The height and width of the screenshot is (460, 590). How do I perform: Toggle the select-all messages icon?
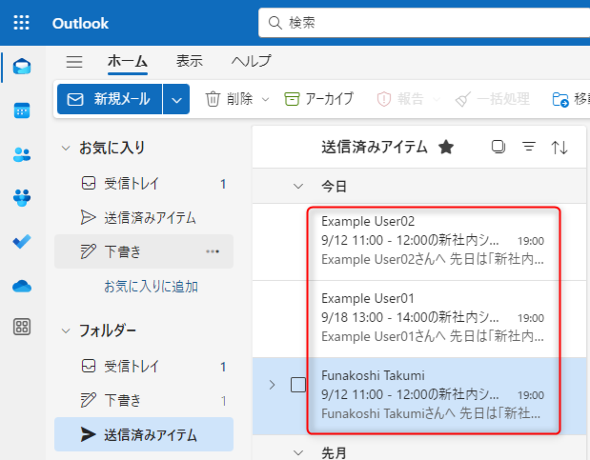click(498, 146)
